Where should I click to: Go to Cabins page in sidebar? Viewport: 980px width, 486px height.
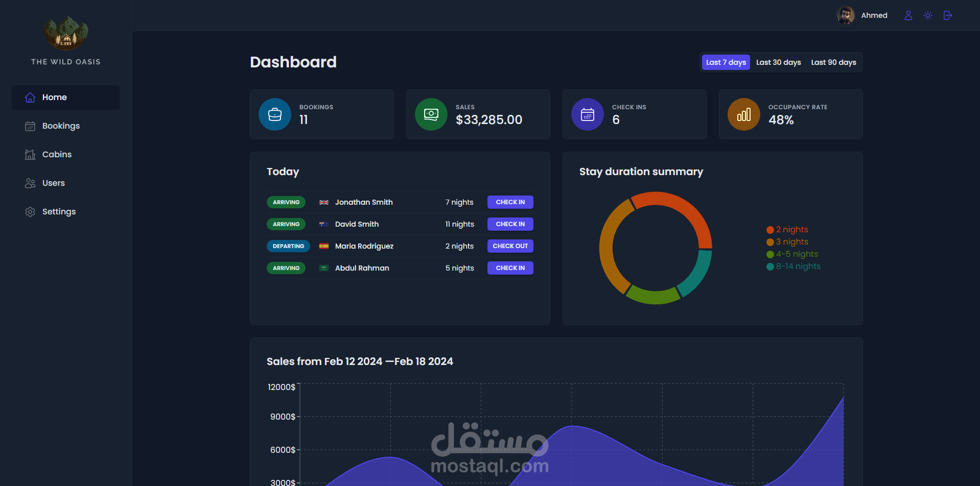click(65, 155)
